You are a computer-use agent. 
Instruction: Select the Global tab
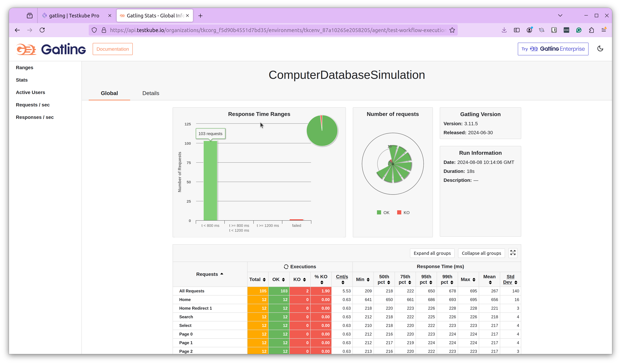109,93
